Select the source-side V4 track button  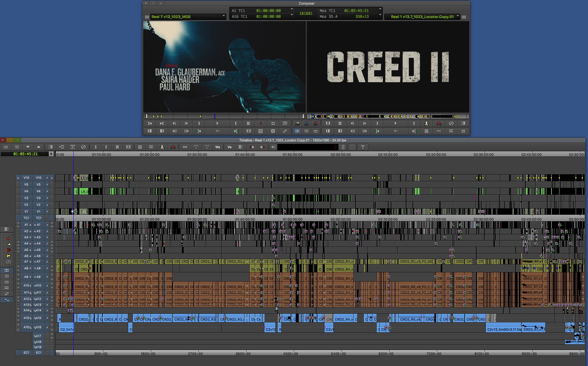pyautogui.click(x=26, y=191)
